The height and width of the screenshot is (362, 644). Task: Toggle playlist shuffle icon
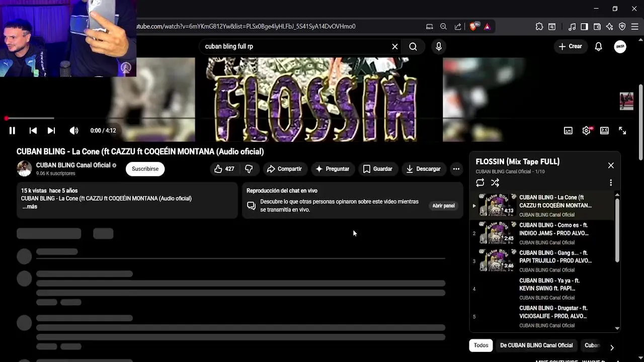click(495, 183)
